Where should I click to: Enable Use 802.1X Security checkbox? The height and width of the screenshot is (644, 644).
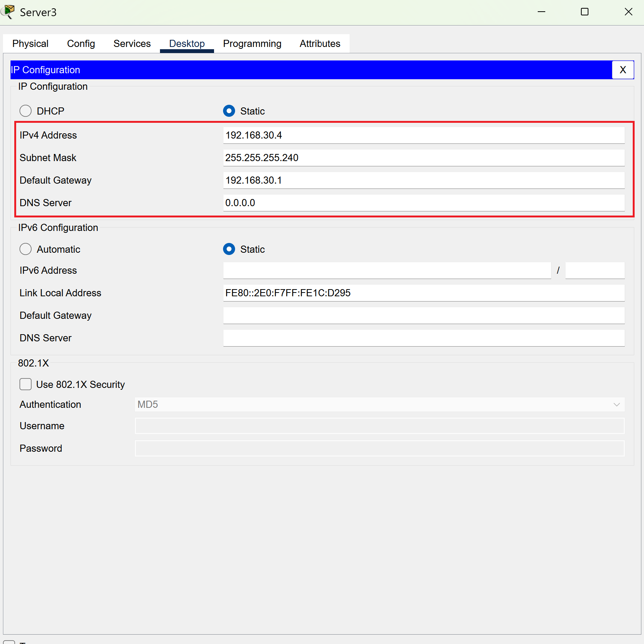coord(26,385)
